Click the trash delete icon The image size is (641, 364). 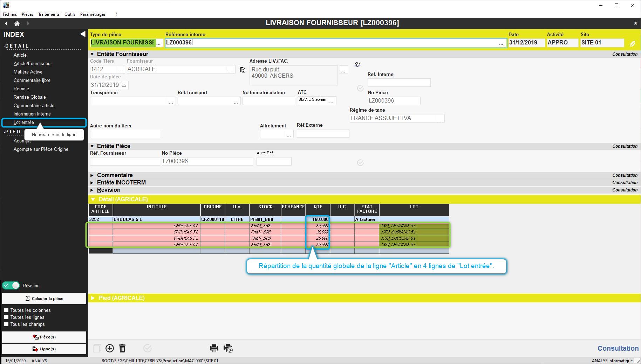pyautogui.click(x=122, y=348)
